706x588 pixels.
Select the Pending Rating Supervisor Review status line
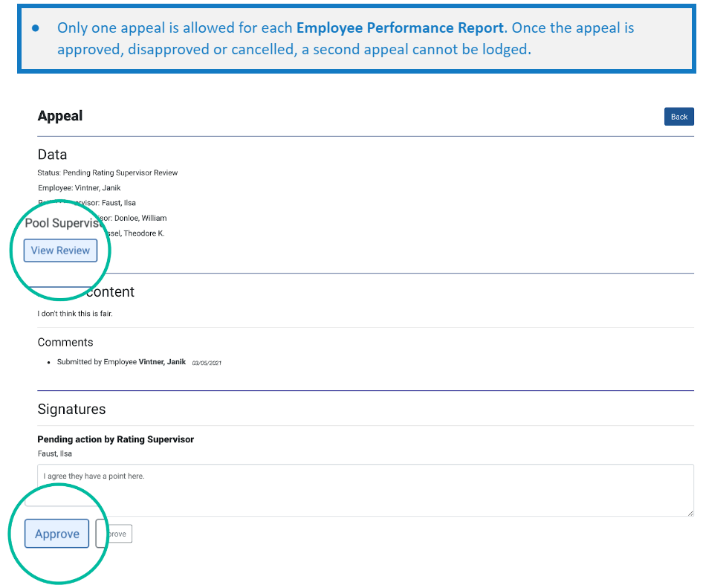108,173
